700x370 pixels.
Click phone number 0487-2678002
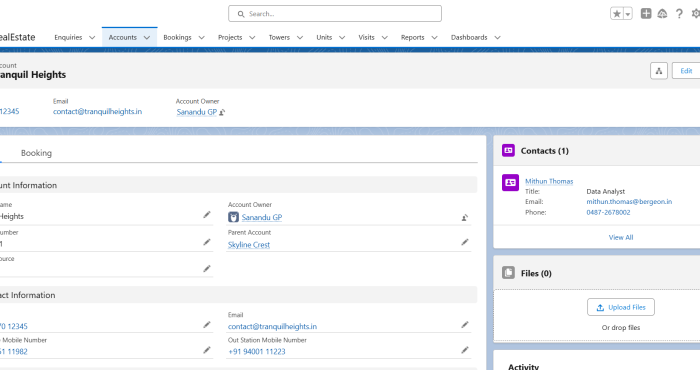(608, 212)
